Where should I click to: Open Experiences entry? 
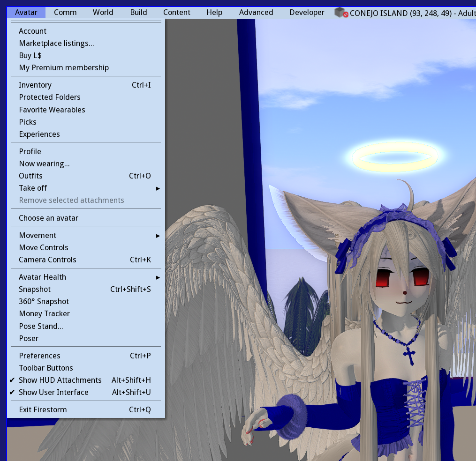coord(86,134)
